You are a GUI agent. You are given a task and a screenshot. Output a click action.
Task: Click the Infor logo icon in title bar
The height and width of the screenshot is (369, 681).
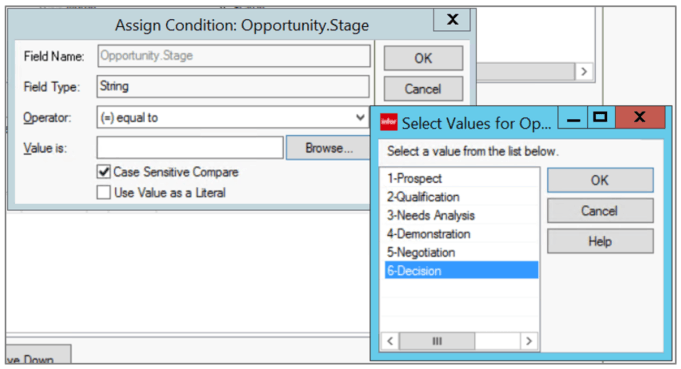point(389,122)
